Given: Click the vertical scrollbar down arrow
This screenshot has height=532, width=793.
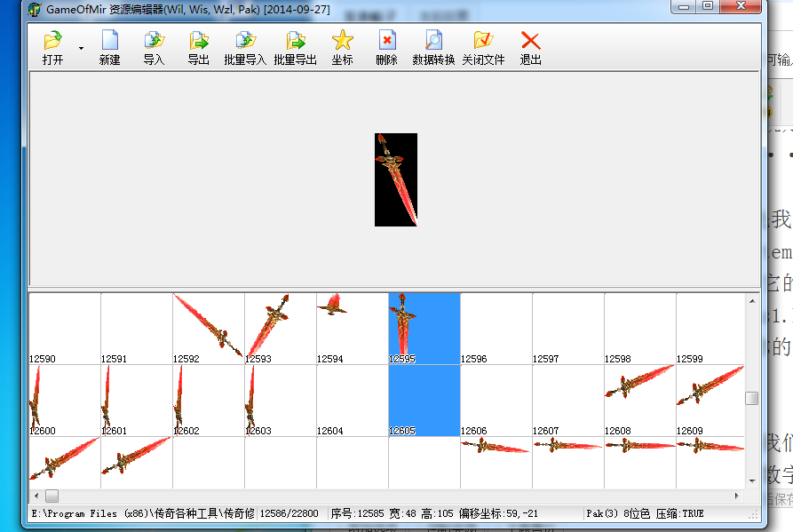Looking at the screenshot, I should (752, 480).
